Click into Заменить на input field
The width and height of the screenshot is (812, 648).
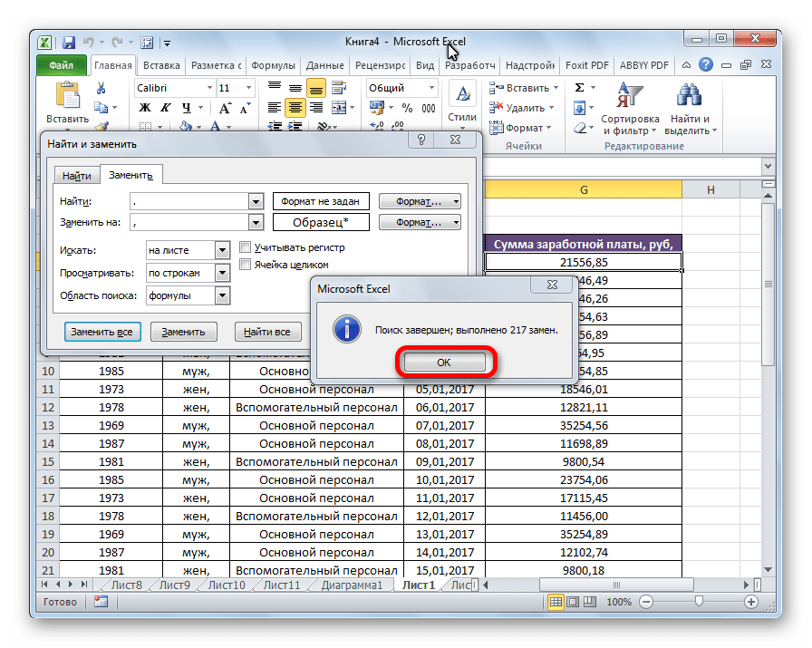(x=189, y=223)
